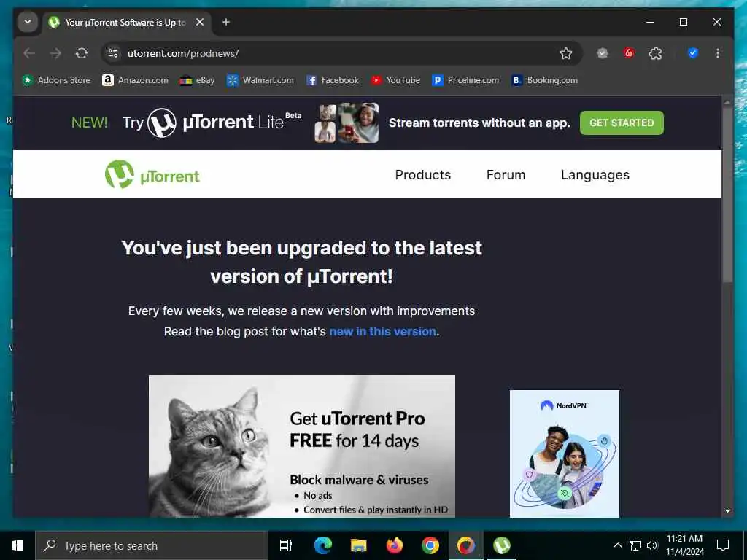Image resolution: width=747 pixels, height=560 pixels.
Task: Click the browser back arrow
Action: [29, 53]
